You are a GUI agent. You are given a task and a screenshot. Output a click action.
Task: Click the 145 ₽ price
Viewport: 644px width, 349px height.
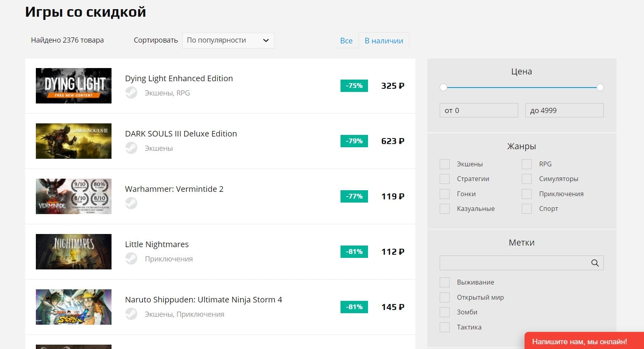393,307
